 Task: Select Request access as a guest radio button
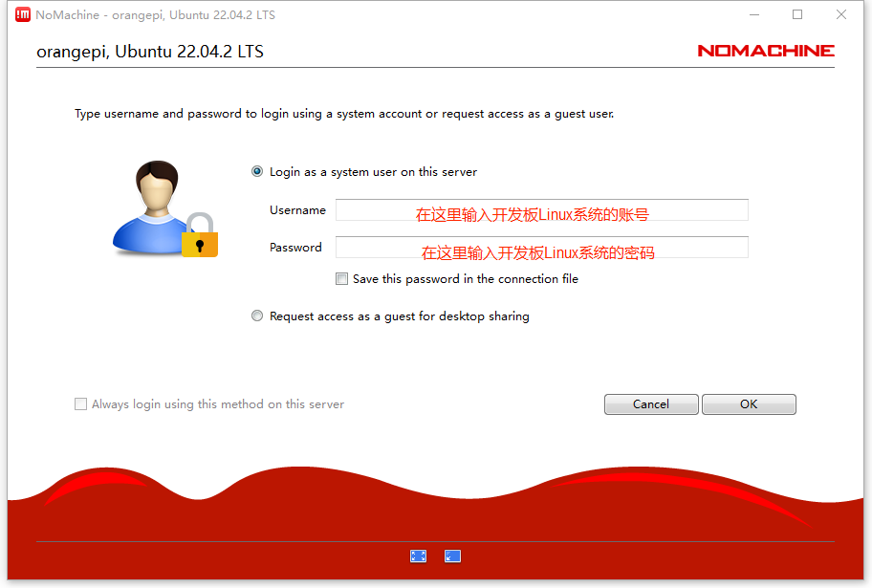tap(257, 316)
